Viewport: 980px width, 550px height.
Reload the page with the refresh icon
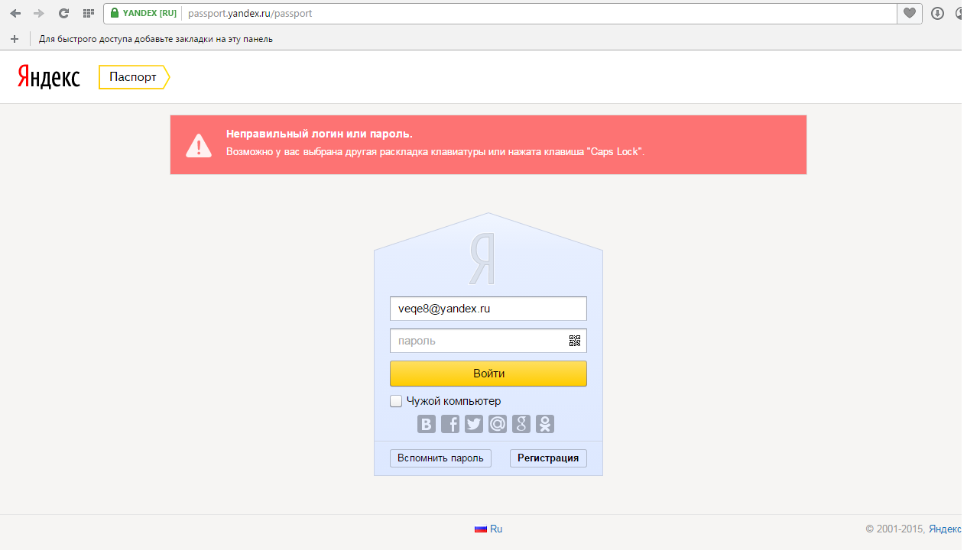coord(63,14)
